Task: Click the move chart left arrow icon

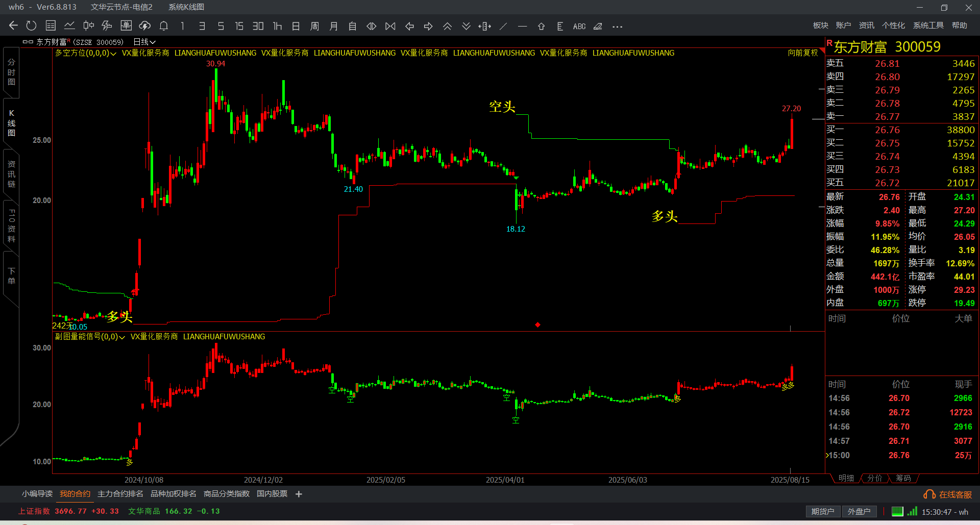Action: click(409, 26)
